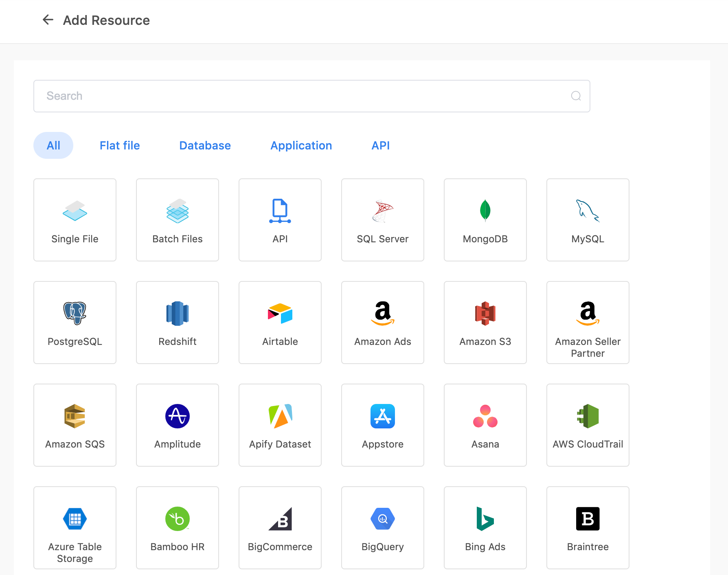This screenshot has height=575, width=728.
Task: Select the Batch Files stacked-layers icon
Action: point(178,211)
